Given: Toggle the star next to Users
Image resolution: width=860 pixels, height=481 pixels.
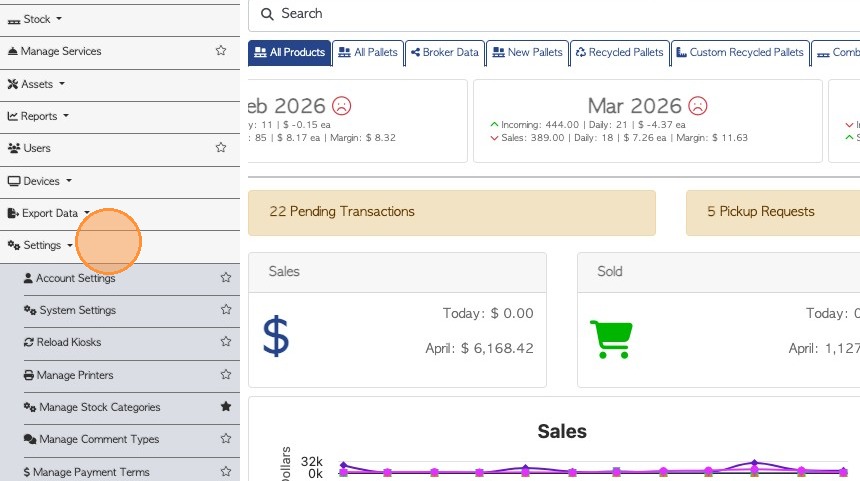Looking at the screenshot, I should [x=221, y=148].
